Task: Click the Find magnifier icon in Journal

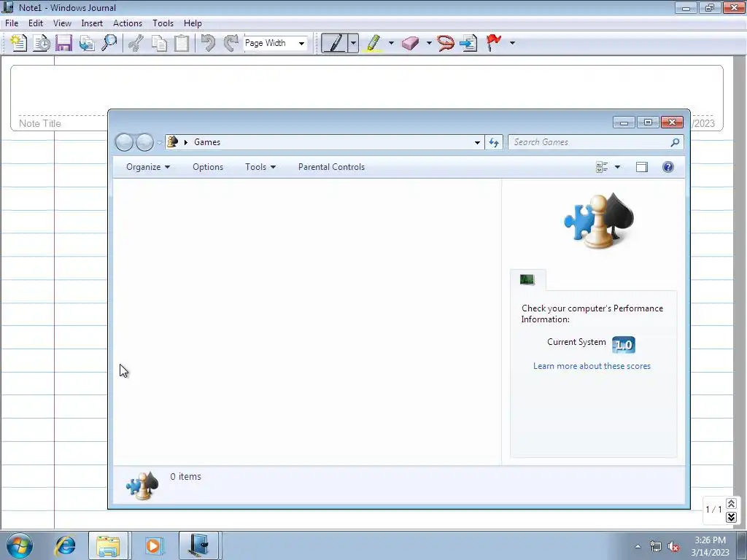Action: click(109, 43)
